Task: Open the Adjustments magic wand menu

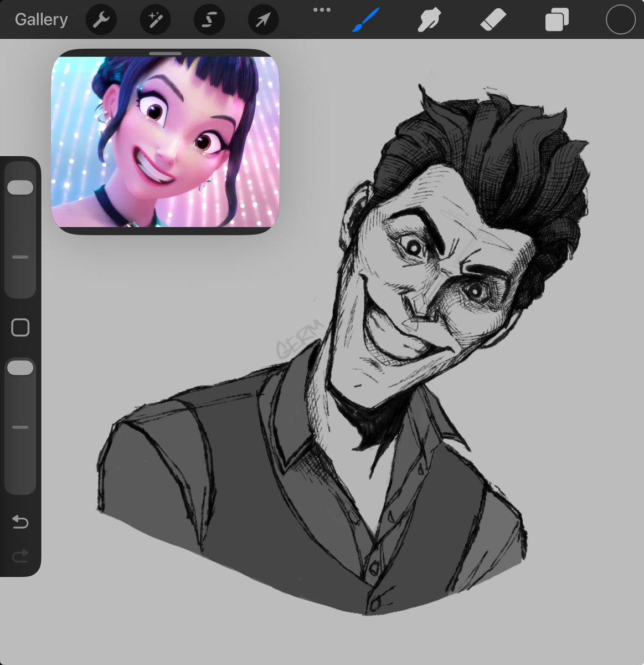Action: click(x=155, y=21)
